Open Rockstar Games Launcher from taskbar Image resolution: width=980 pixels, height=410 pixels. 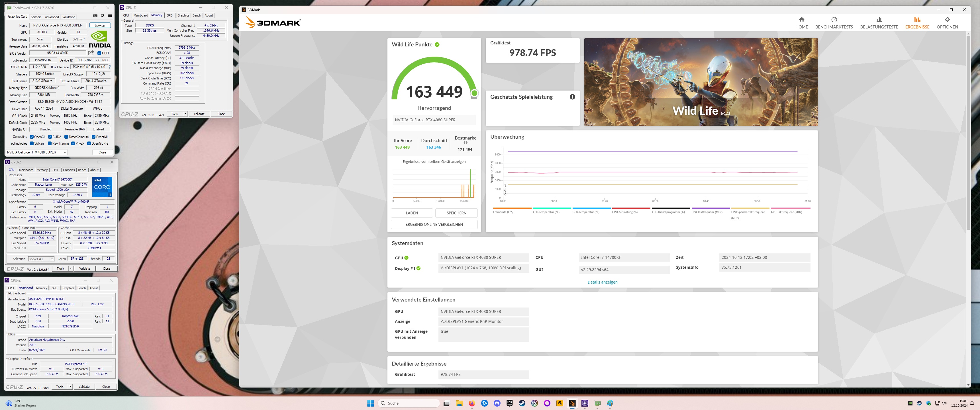point(560,403)
